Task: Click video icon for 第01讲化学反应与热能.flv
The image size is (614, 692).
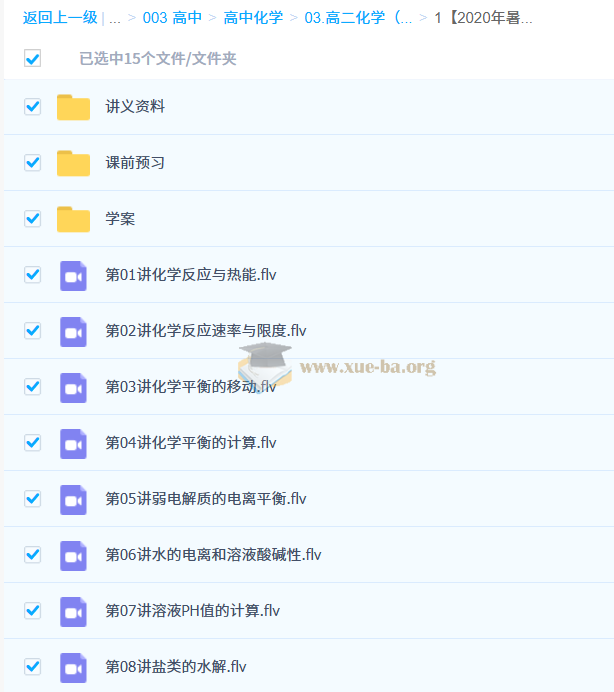Action: click(x=73, y=275)
